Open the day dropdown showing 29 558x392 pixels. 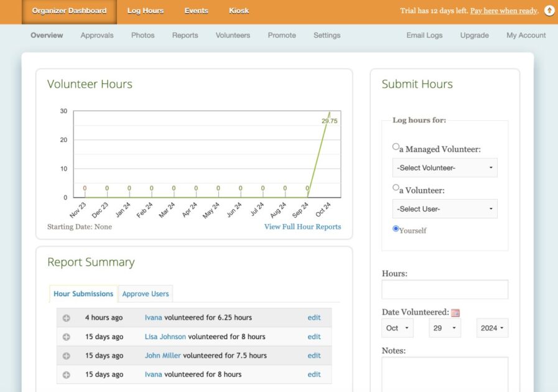445,328
